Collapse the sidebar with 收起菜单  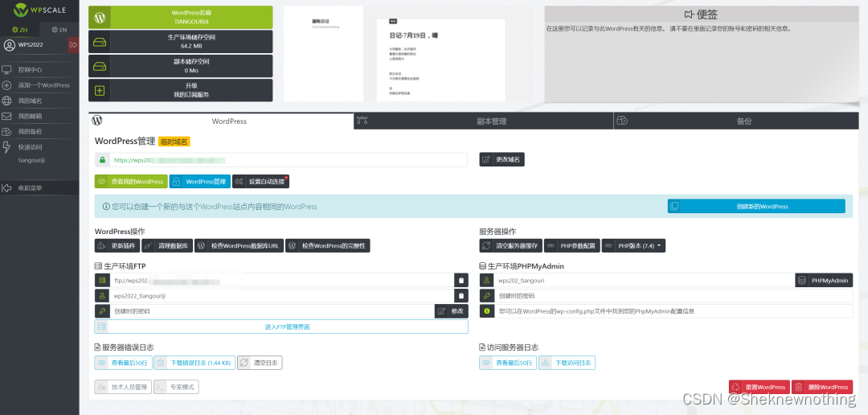39,188
